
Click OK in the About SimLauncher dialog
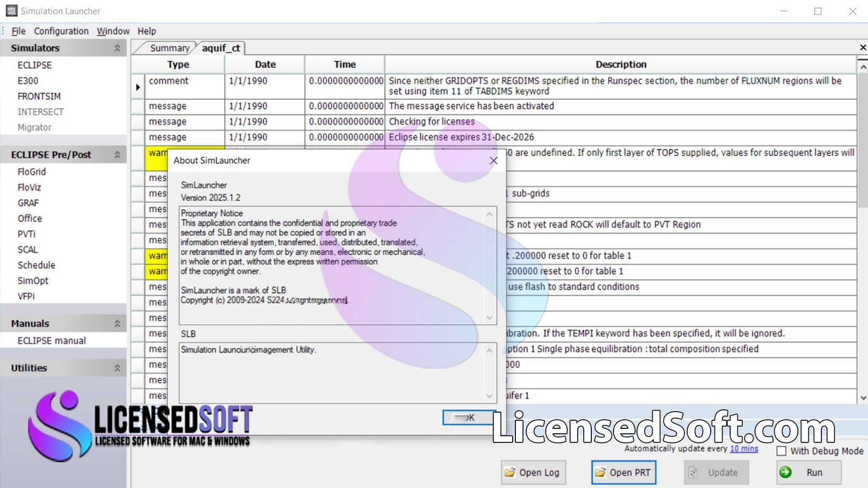tap(469, 418)
